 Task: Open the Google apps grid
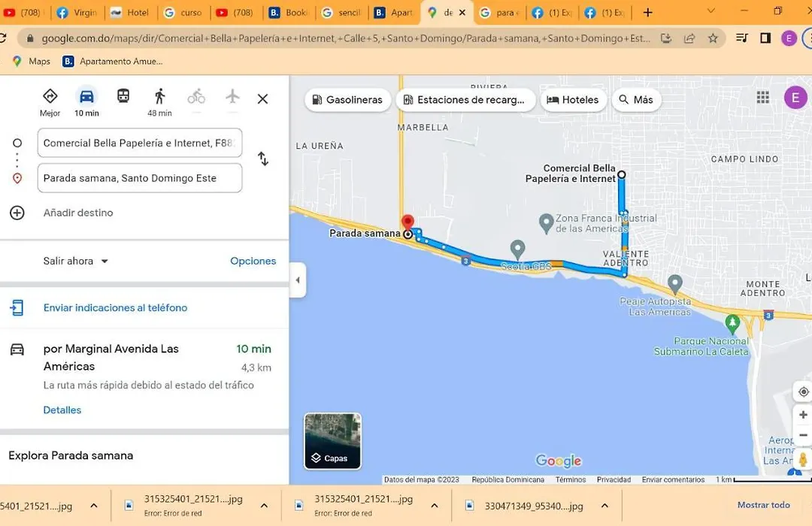763,98
